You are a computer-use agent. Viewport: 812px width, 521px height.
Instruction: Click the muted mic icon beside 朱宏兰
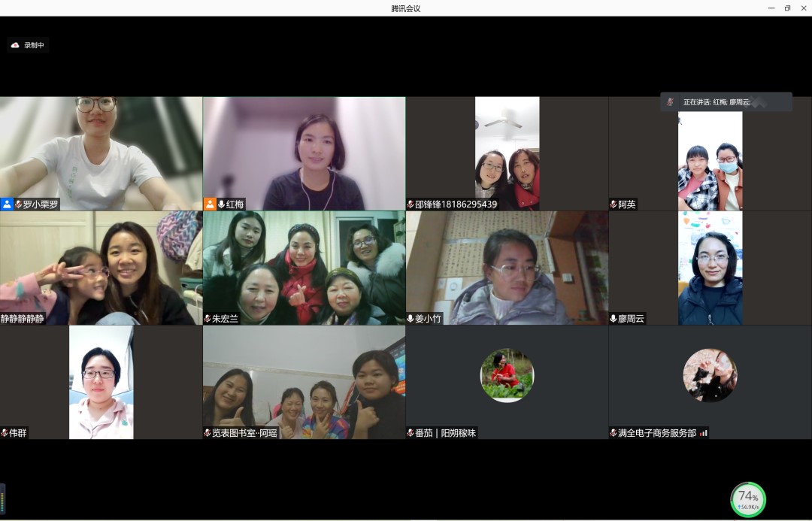[x=208, y=319]
